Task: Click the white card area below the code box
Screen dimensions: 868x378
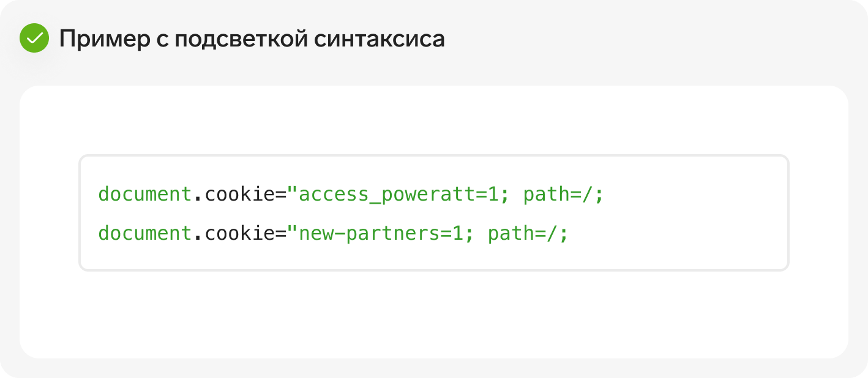Action: 433,314
